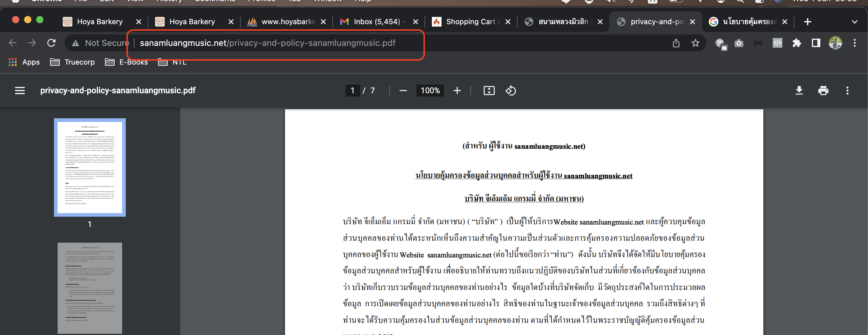Zoom in the PDF document
The height and width of the screenshot is (335, 868).
457,90
